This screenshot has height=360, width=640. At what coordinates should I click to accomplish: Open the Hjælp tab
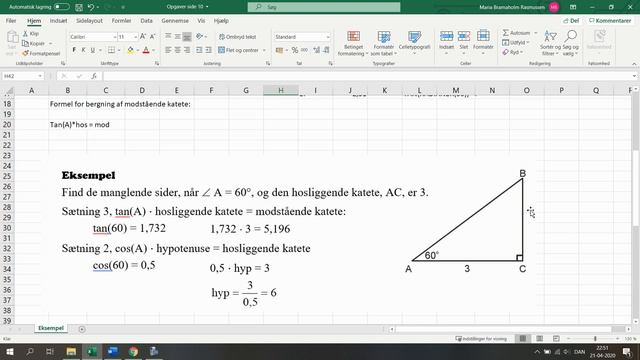click(x=221, y=21)
